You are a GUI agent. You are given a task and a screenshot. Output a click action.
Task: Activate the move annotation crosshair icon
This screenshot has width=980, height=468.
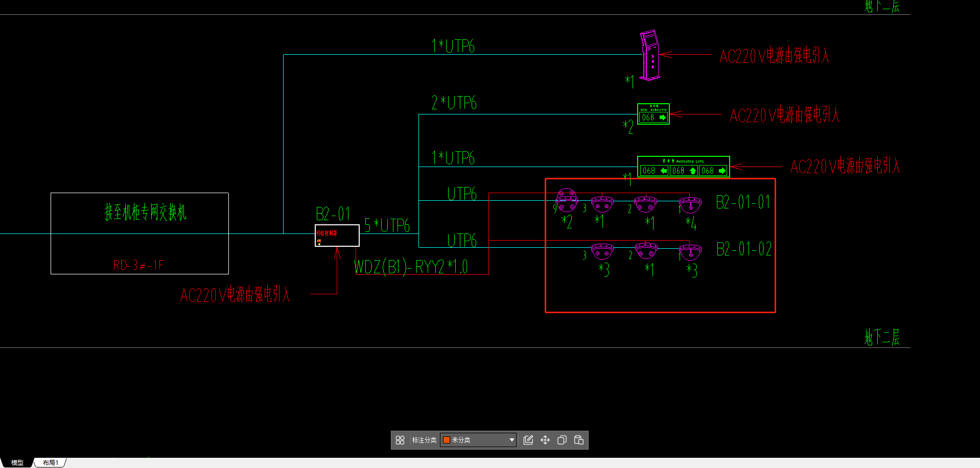[x=545, y=440]
